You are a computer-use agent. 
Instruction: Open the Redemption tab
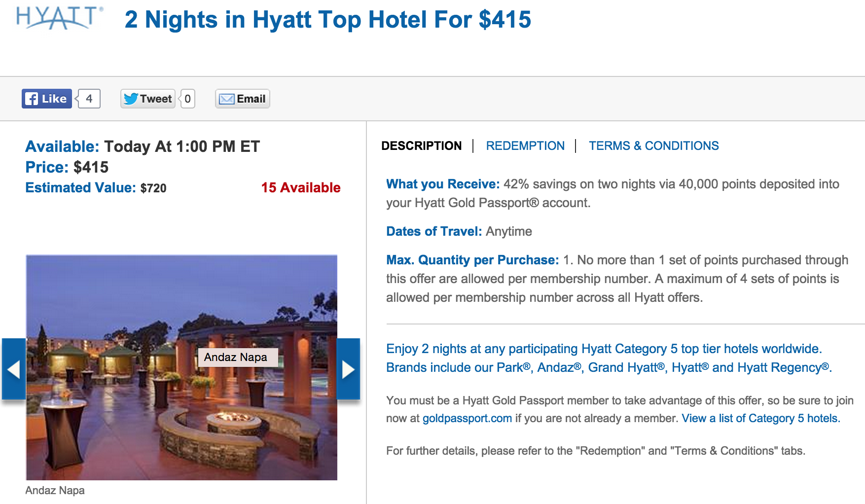click(525, 146)
